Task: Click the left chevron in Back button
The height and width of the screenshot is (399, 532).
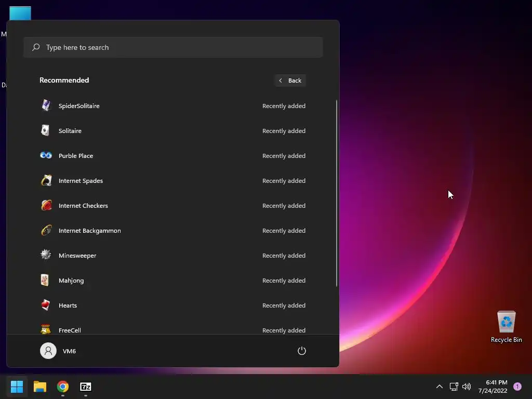Action: pos(280,81)
